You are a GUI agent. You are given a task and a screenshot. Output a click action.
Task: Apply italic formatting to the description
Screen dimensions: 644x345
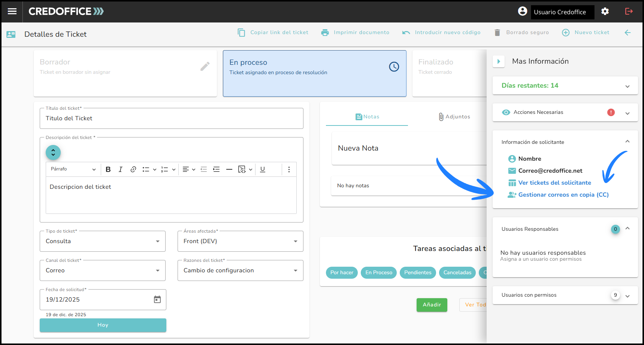point(121,169)
